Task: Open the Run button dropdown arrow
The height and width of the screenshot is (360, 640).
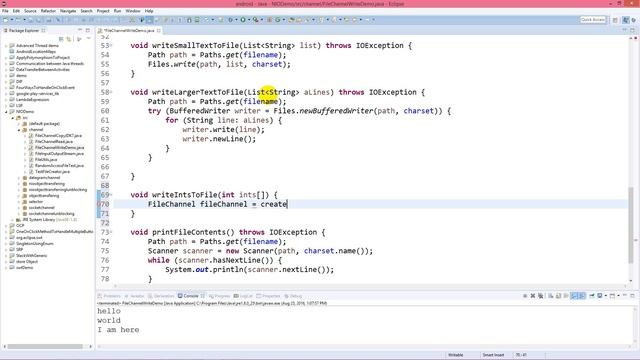Action: (249, 20)
